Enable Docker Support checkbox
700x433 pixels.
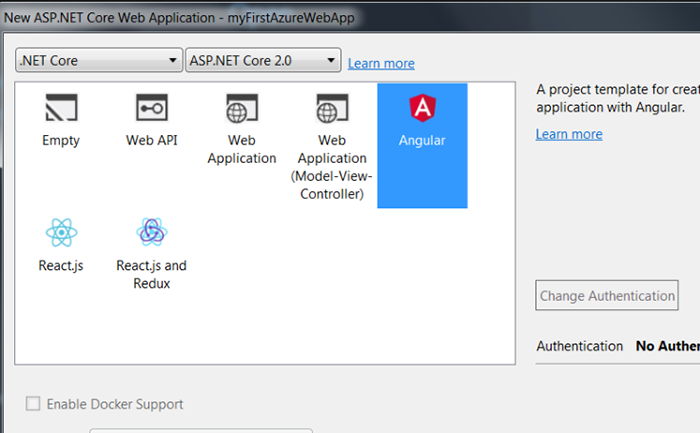33,404
